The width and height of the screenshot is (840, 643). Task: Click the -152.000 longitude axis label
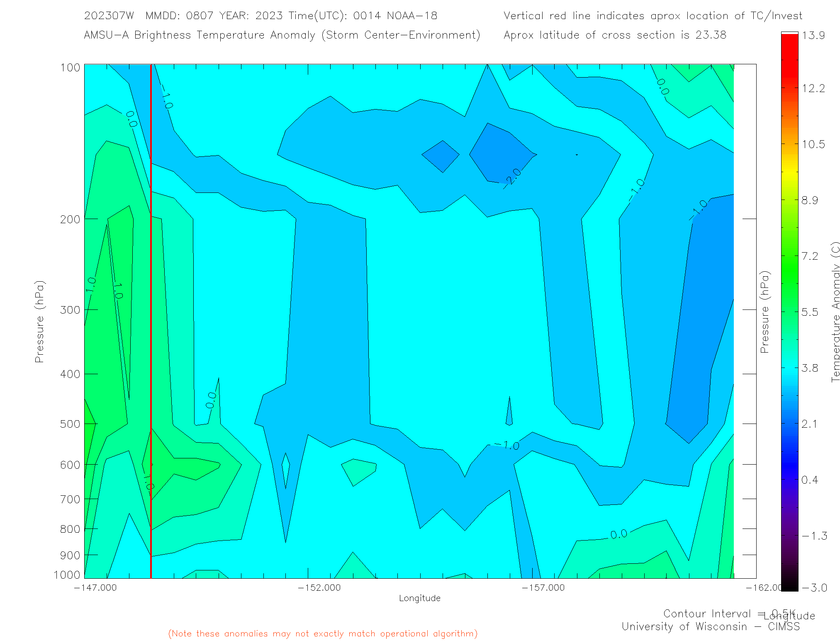point(319,587)
